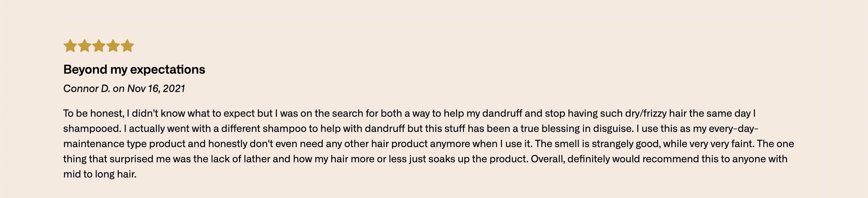Click the fourth gold rating star
The height and width of the screenshot is (198, 868).
pos(113,46)
